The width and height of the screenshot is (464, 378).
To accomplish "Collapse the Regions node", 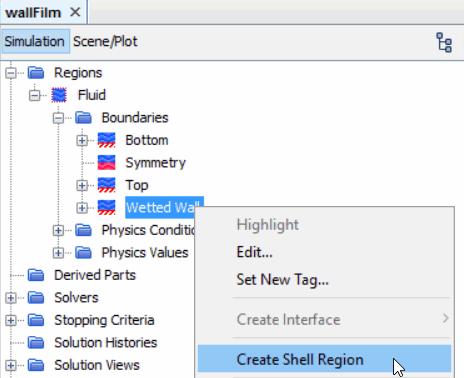I will [x=11, y=73].
